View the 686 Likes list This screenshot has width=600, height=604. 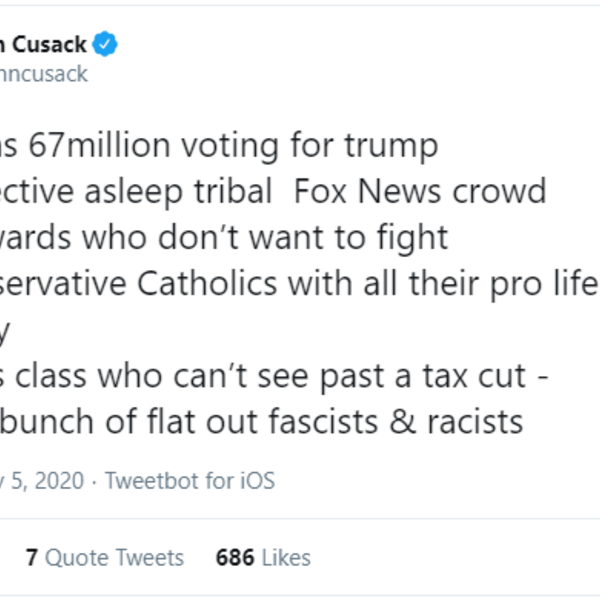pyautogui.click(x=263, y=557)
